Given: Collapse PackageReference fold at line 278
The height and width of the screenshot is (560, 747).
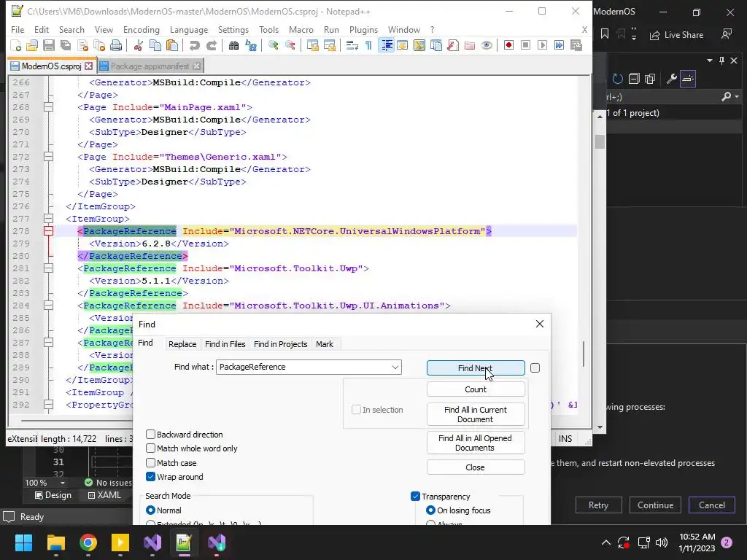Looking at the screenshot, I should pyautogui.click(x=49, y=231).
